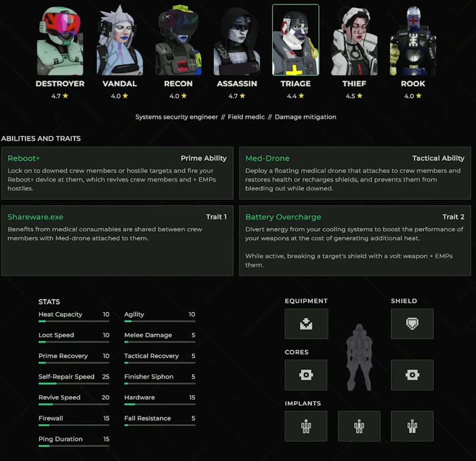Viewport: 476px width, 461px height.
Task: Pick the Recon character portrait
Action: 178,41
